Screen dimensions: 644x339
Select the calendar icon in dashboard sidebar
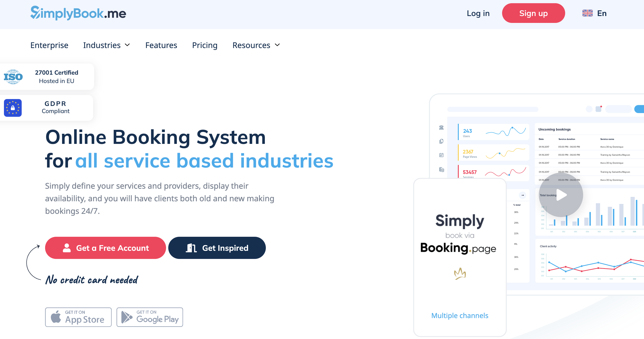point(441,155)
